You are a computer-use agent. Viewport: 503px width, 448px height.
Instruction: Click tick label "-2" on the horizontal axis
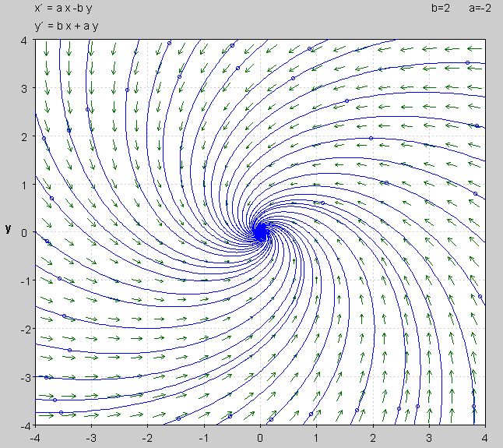148,438
